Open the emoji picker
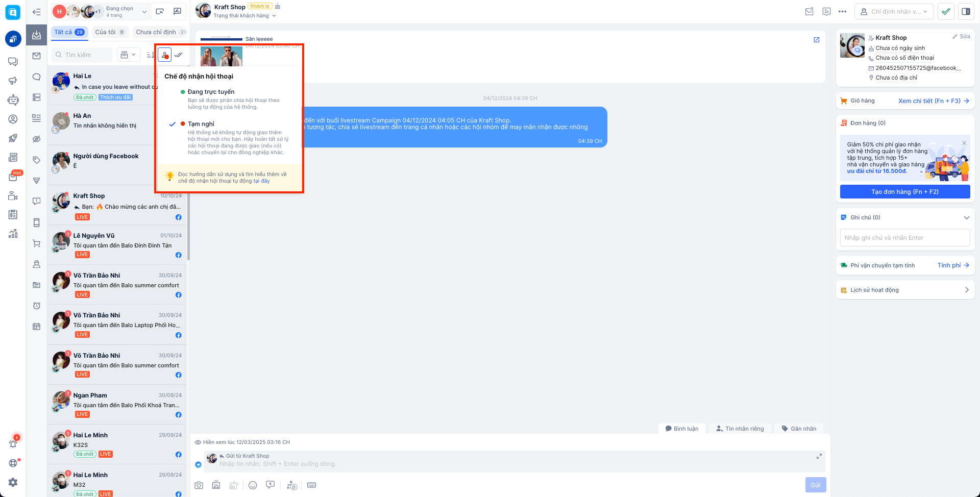The width and height of the screenshot is (980, 497). coord(253,485)
